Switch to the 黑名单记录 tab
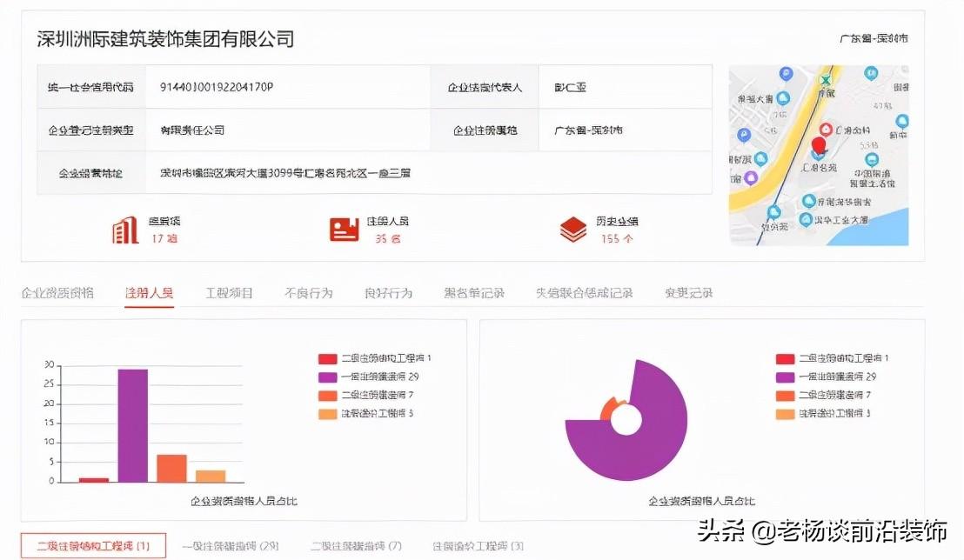Image resolution: width=964 pixels, height=560 pixels. pyautogui.click(x=474, y=293)
